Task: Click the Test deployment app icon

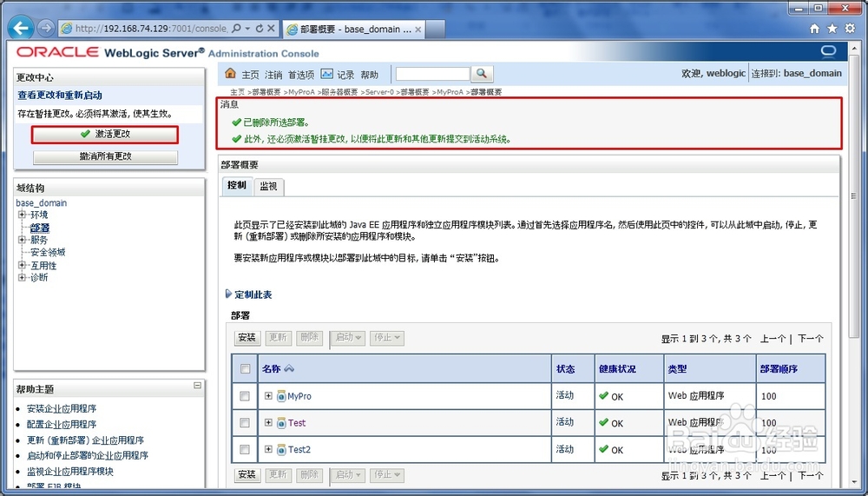Action: tap(281, 423)
